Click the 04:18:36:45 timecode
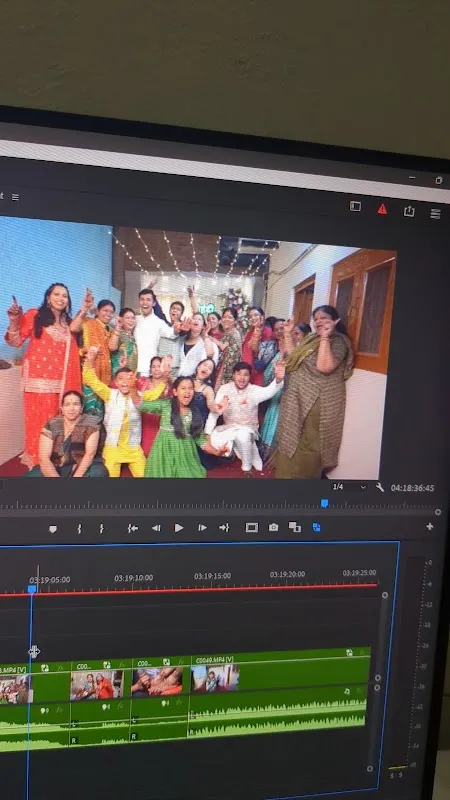450x800 pixels. [x=412, y=488]
